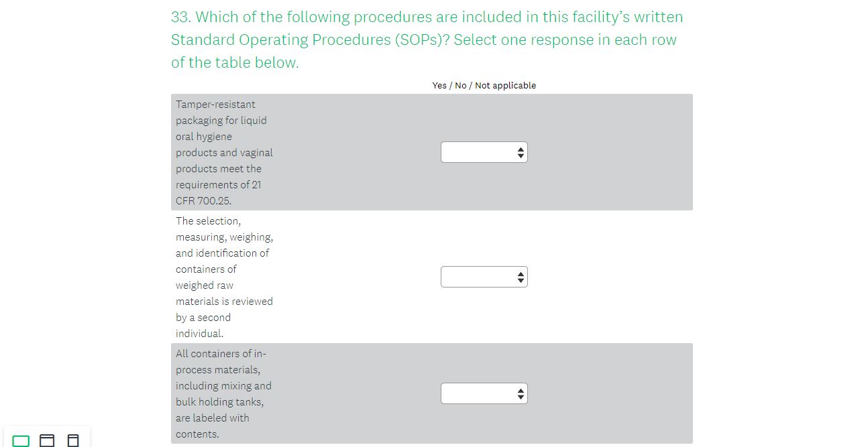Switch to the tablet preview icon

(47, 440)
